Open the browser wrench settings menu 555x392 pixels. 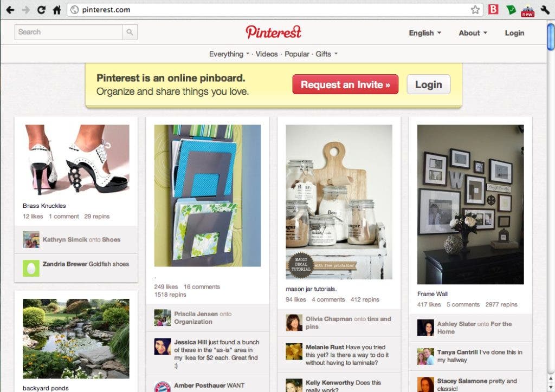tap(545, 10)
